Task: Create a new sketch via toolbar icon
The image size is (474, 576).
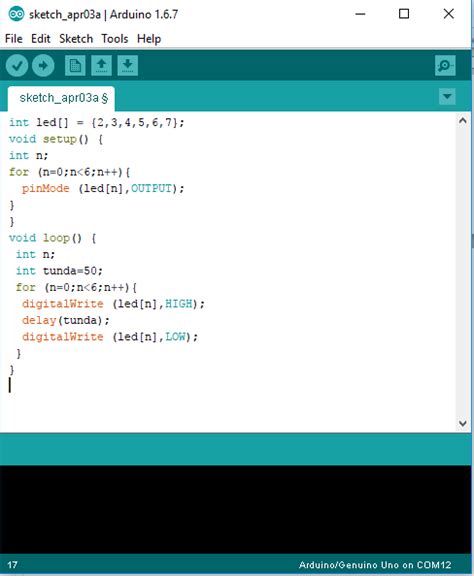Action: point(75,66)
